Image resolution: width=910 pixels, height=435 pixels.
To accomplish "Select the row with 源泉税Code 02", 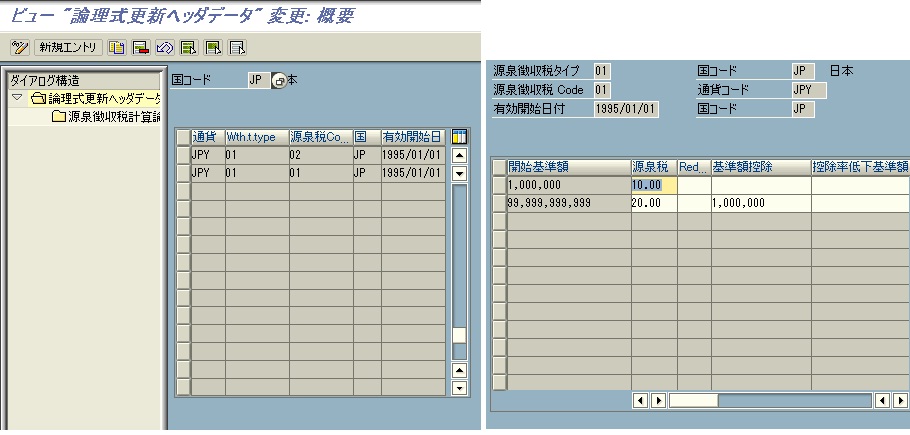I will (x=182, y=155).
